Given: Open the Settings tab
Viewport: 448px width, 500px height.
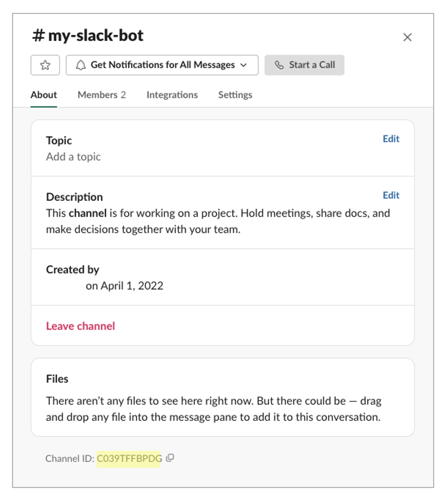Looking at the screenshot, I should tap(235, 95).
